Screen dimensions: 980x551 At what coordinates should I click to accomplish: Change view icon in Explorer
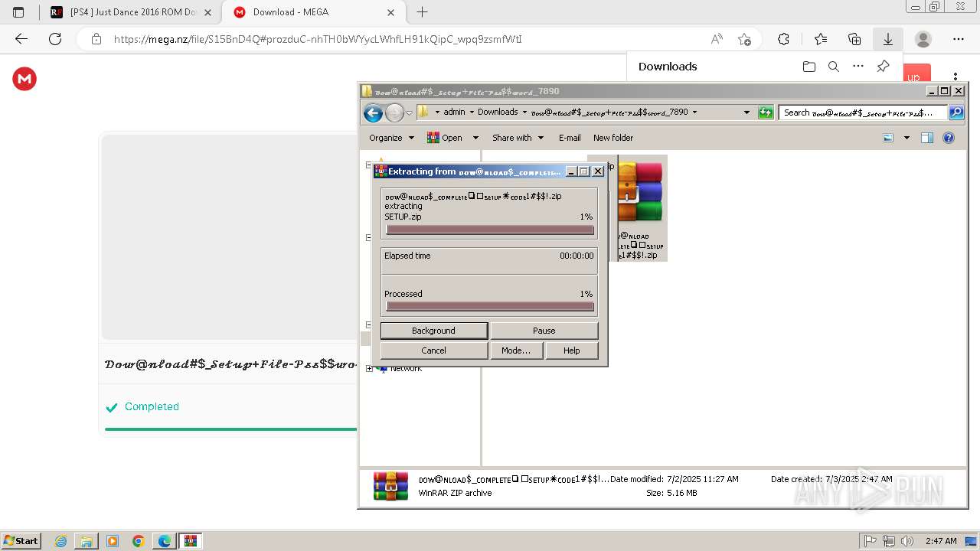888,138
